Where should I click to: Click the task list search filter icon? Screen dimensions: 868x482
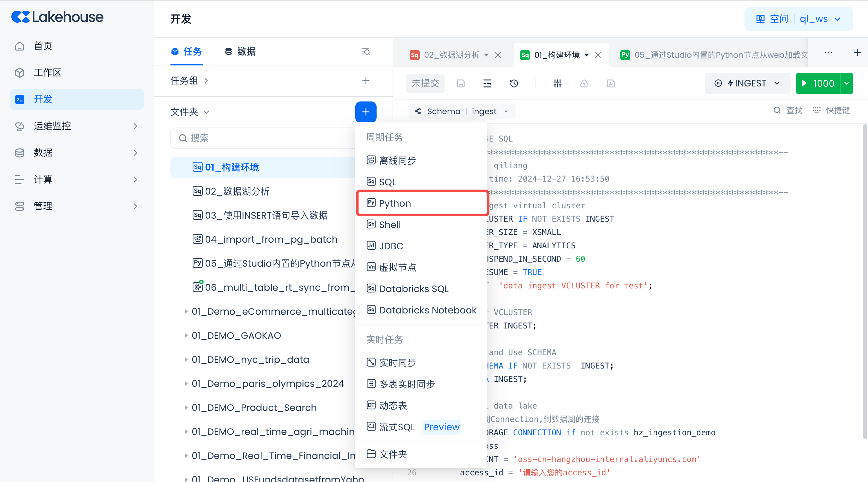(366, 51)
